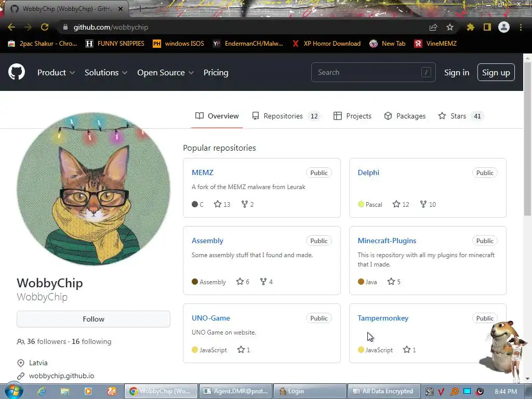The height and width of the screenshot is (399, 532).
Task: Expand the Solutions menu
Action: click(x=106, y=72)
